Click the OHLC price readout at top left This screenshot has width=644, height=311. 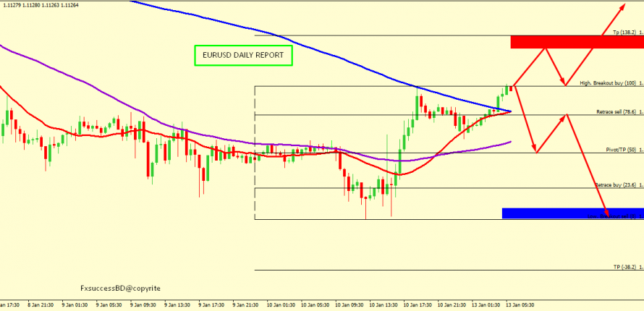(40, 5)
